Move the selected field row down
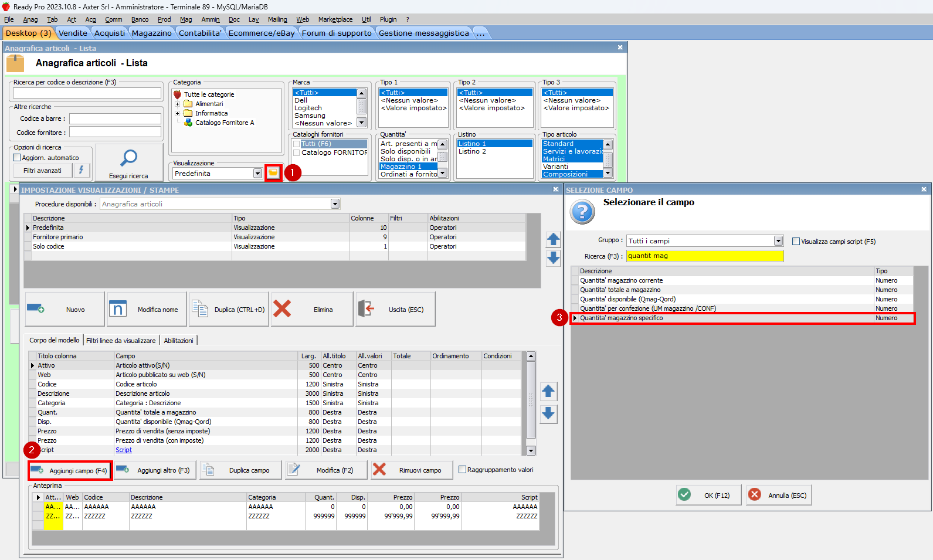The height and width of the screenshot is (560, 933). 548,414
